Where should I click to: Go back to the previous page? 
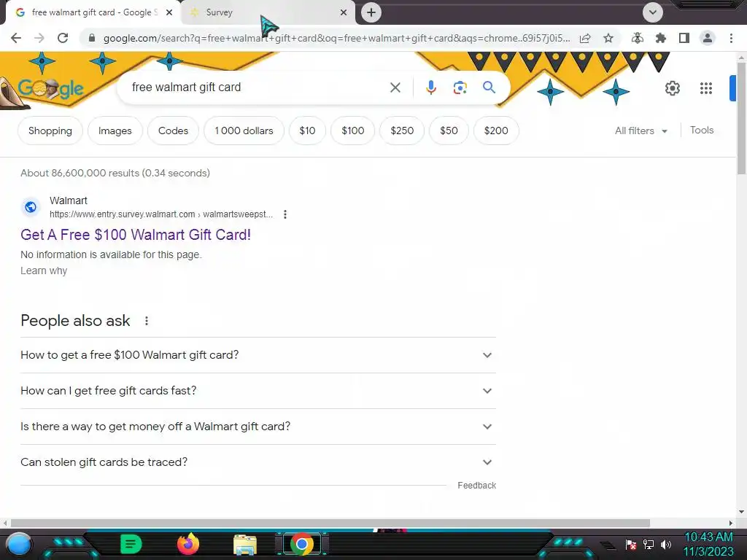(x=16, y=38)
